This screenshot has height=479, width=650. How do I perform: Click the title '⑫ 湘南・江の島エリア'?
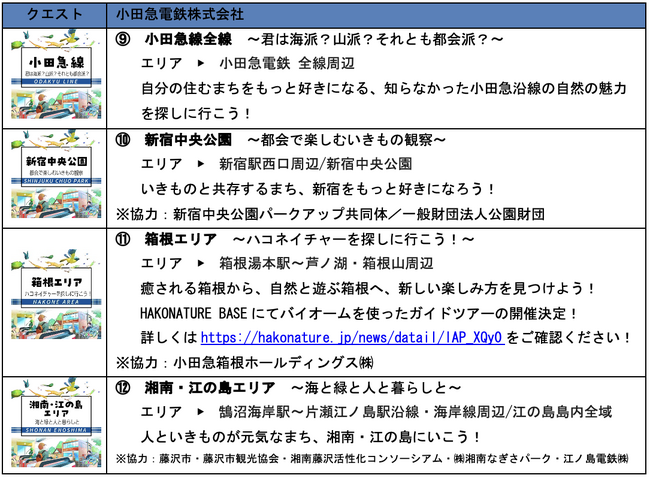[195, 388]
